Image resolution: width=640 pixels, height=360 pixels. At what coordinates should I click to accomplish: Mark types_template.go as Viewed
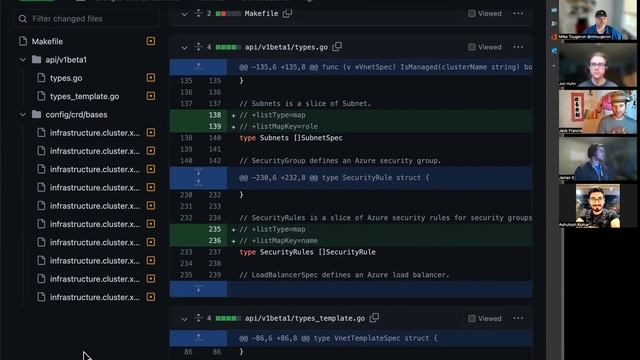tap(484, 318)
